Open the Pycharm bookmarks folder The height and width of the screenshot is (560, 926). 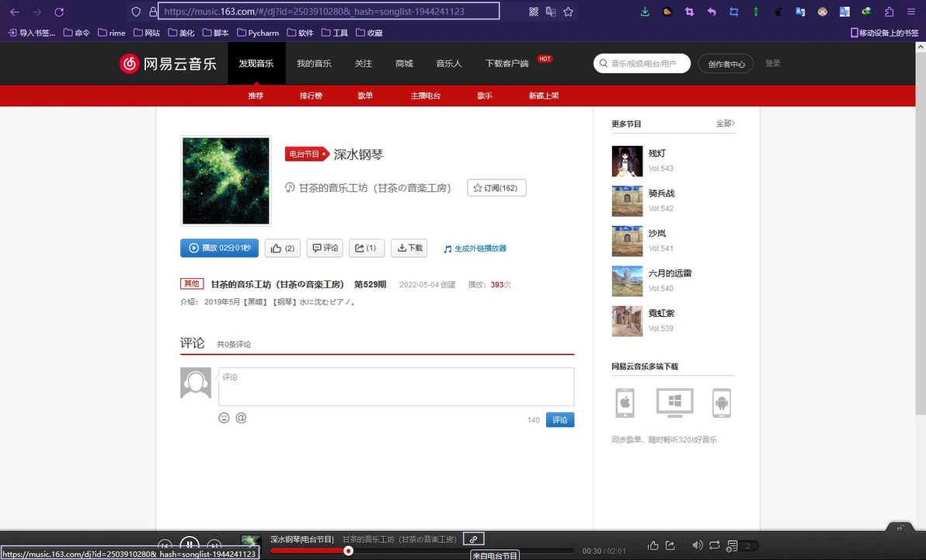coord(258,33)
